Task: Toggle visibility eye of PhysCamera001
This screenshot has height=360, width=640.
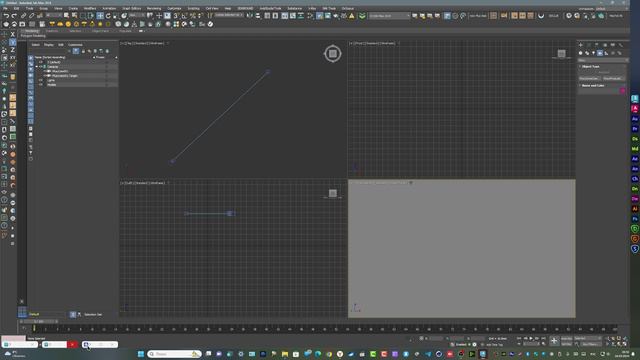Action: click(x=45, y=71)
